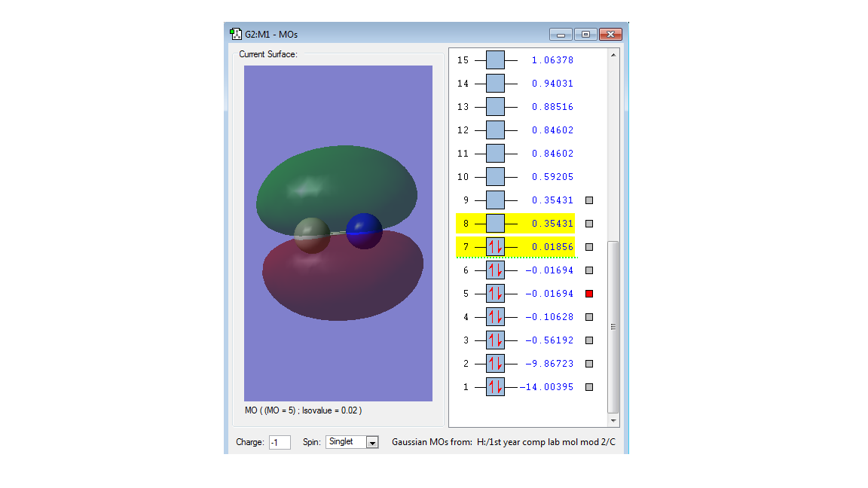Toggle surface marker for orbital 4

589,317
